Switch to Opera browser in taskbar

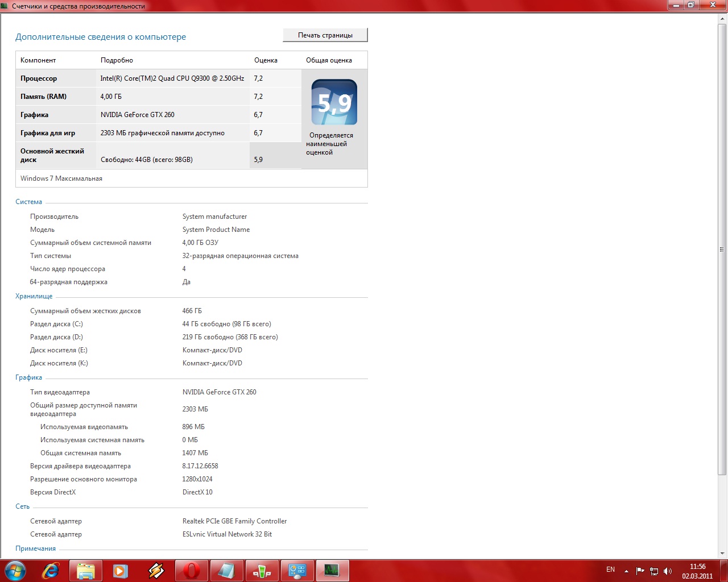[191, 571]
